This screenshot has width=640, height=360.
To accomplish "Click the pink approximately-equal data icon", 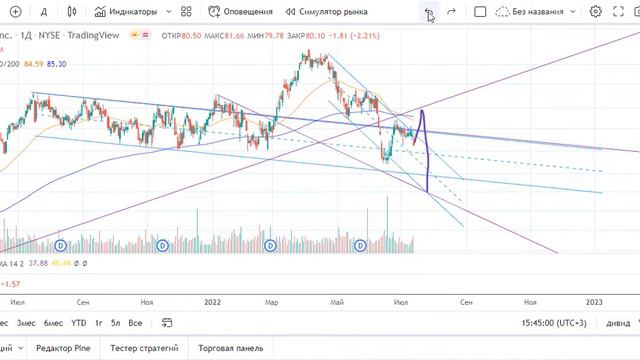I will 145,36.
